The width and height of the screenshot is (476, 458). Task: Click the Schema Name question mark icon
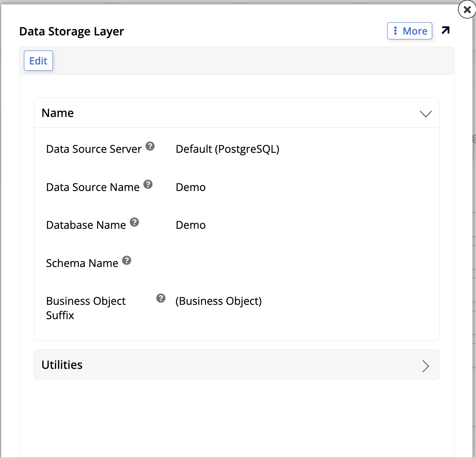(x=127, y=260)
